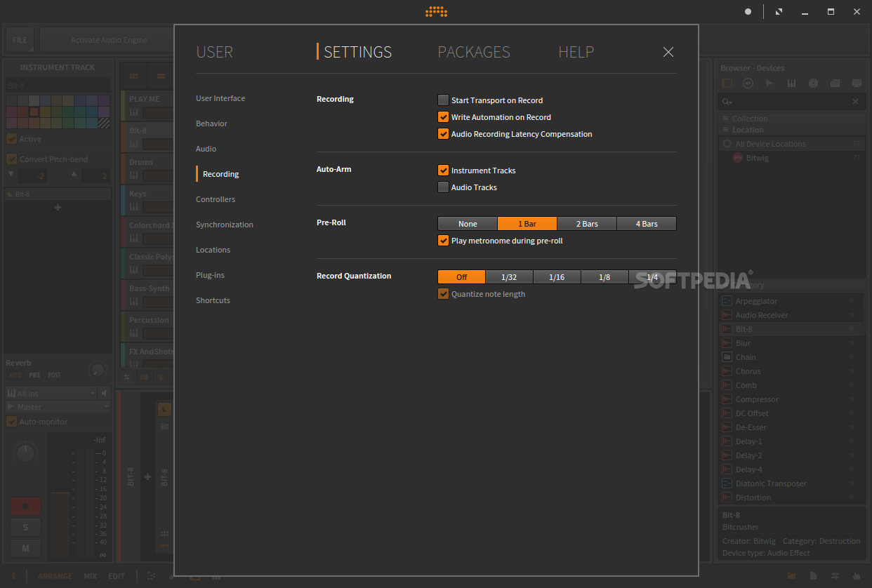
Task: Mute the track with M button
Action: tap(25, 548)
